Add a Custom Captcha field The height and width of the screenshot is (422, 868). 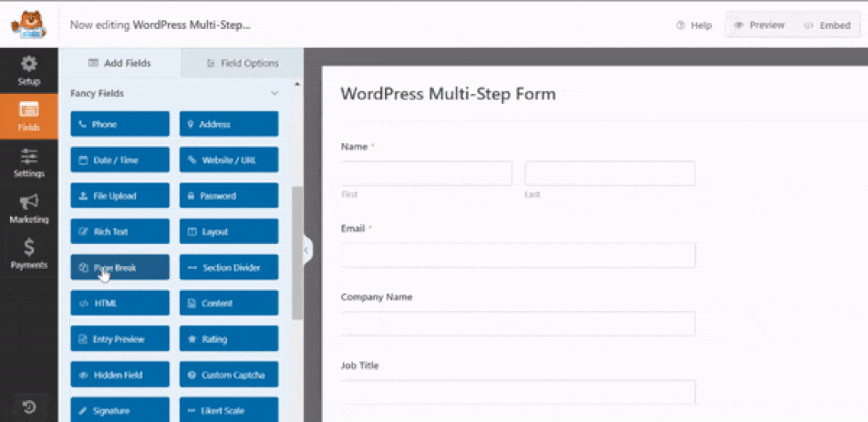[x=229, y=375]
